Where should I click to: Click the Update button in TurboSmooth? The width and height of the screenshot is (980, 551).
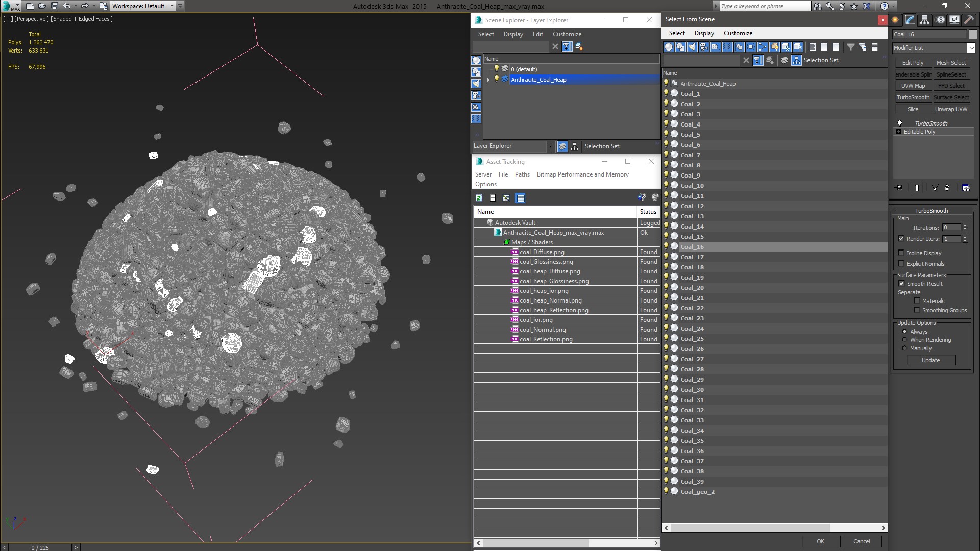coord(930,360)
